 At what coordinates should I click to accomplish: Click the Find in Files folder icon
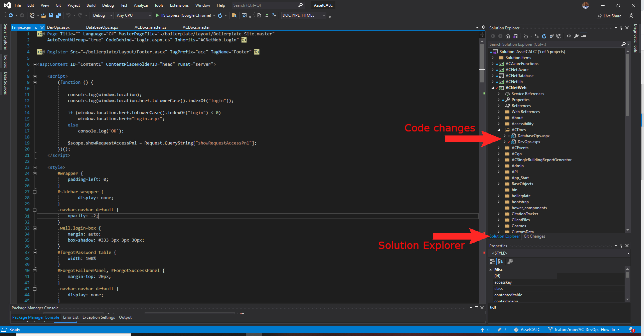coord(234,15)
